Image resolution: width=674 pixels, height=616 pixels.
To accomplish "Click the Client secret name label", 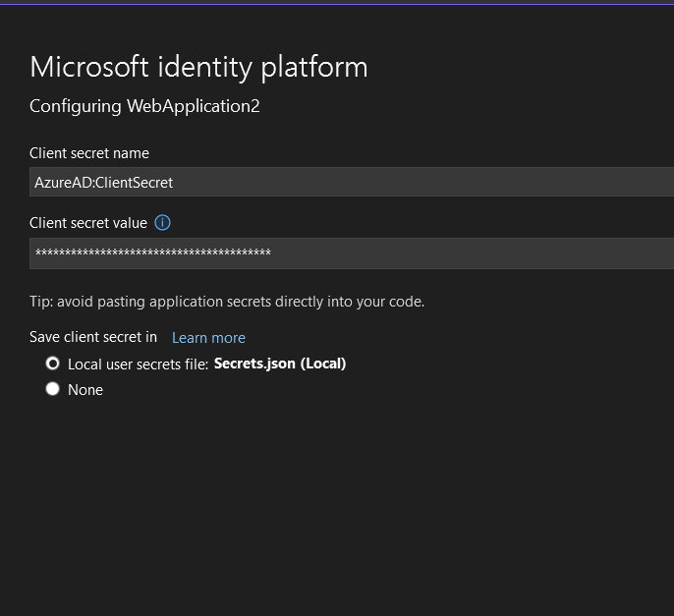I will [x=89, y=153].
